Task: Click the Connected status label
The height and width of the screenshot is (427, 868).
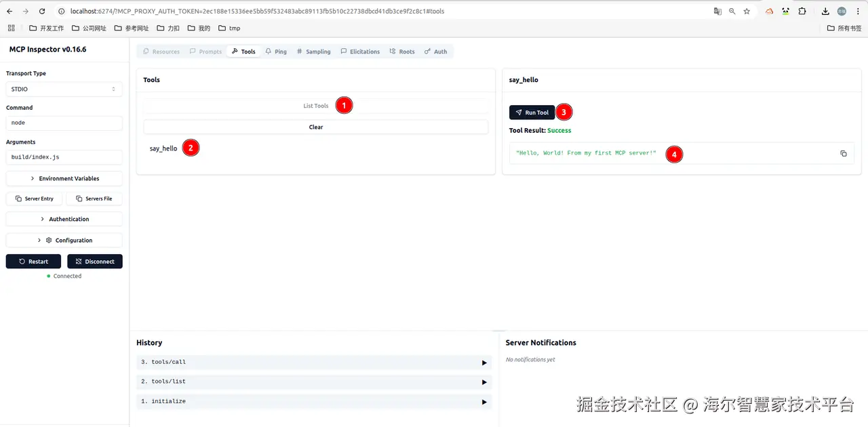Action: coord(67,276)
